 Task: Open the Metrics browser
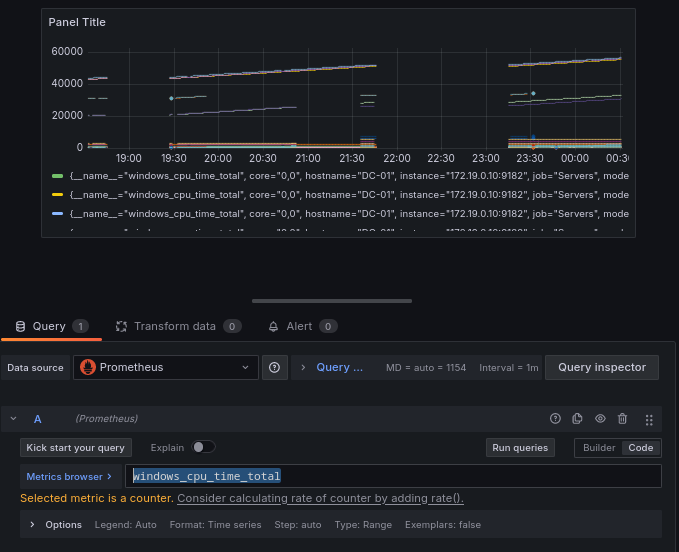pyautogui.click(x=70, y=476)
